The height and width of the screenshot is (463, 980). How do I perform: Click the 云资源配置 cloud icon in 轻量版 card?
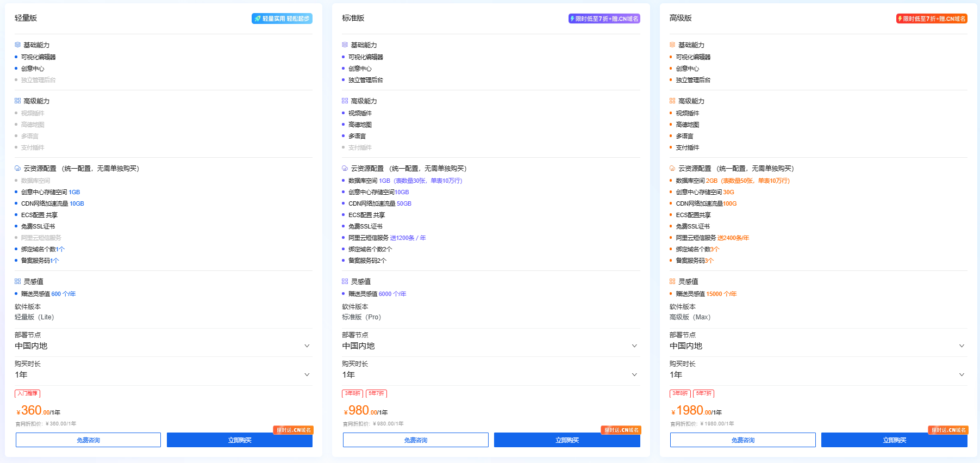pos(17,168)
